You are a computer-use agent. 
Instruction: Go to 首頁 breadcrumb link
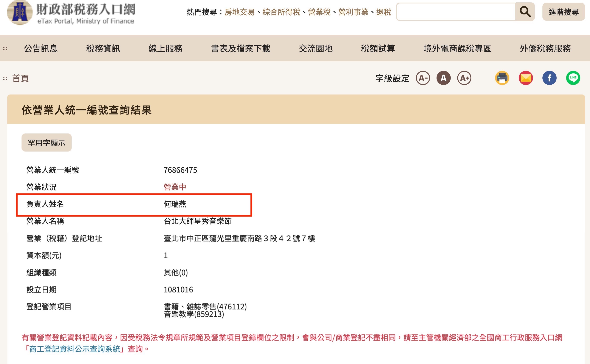click(x=20, y=78)
